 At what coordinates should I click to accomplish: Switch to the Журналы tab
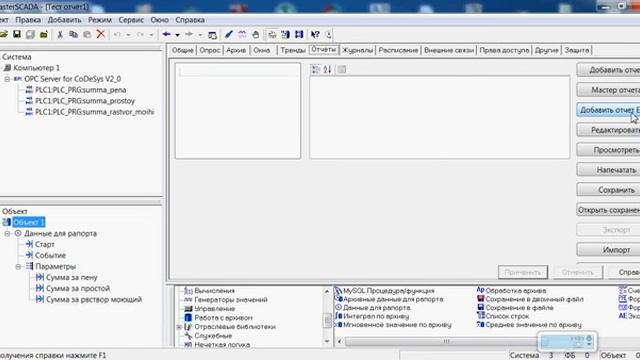click(x=357, y=50)
